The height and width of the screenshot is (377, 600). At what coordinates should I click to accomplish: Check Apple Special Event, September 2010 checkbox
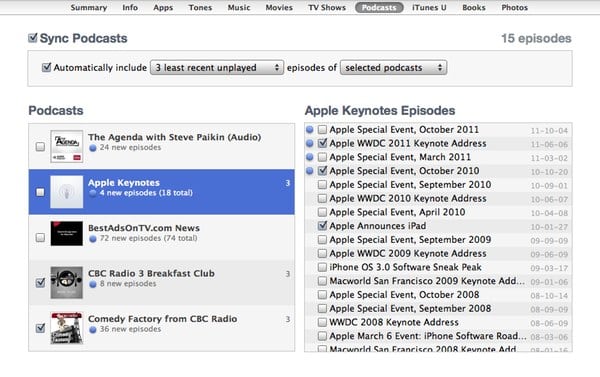(322, 184)
